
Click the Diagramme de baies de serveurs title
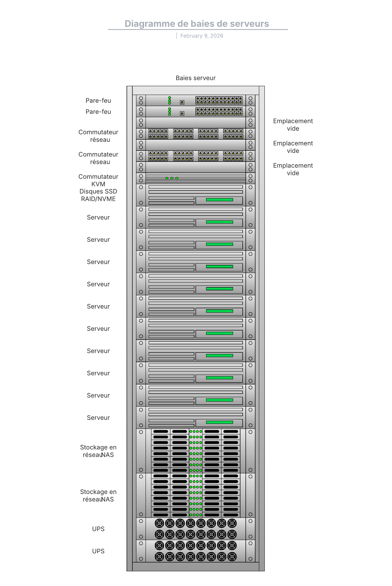pyautogui.click(x=196, y=24)
